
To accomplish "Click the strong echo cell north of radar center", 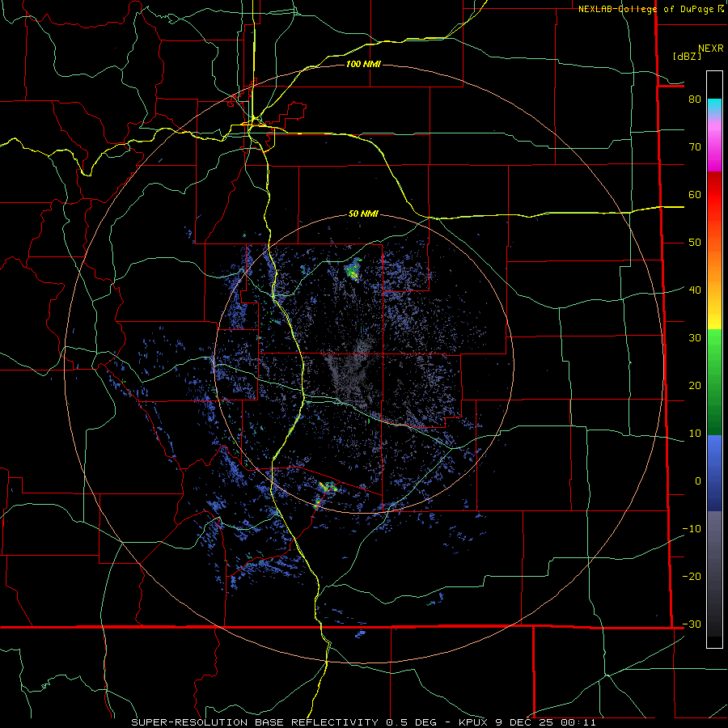I will [x=353, y=269].
